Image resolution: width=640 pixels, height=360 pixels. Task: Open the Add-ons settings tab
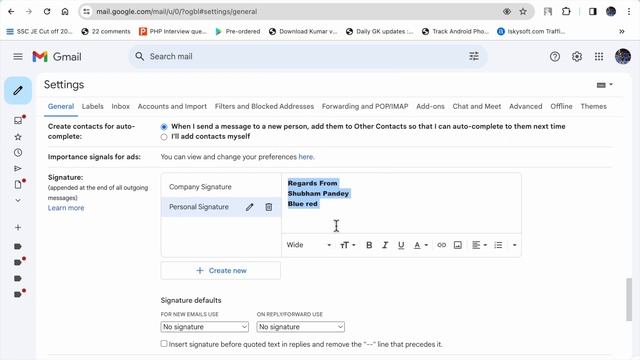click(430, 106)
